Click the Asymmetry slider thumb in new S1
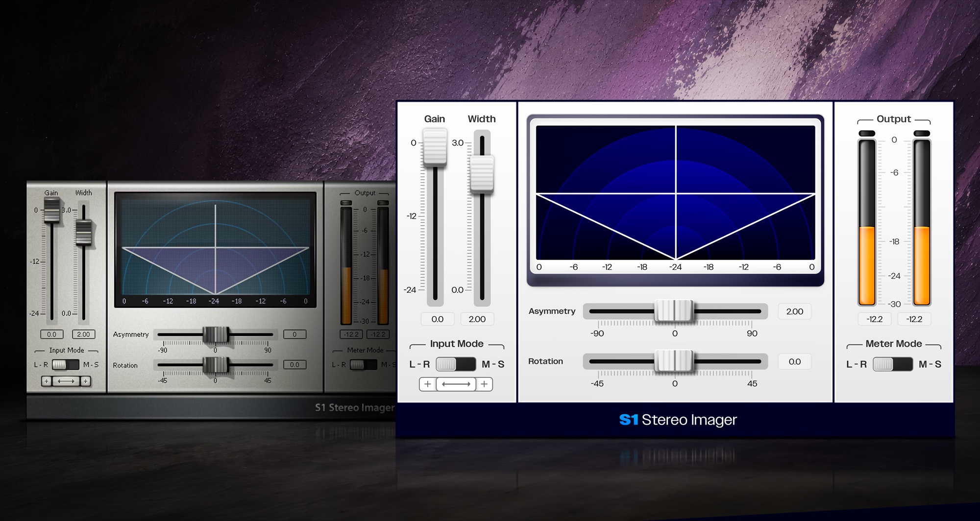The width and height of the screenshot is (980, 521). coord(675,311)
